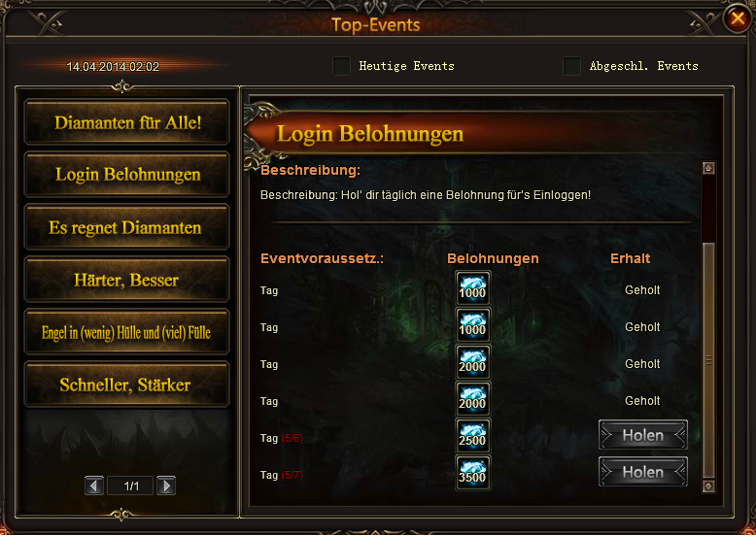Go to next event list page arrow

click(166, 486)
